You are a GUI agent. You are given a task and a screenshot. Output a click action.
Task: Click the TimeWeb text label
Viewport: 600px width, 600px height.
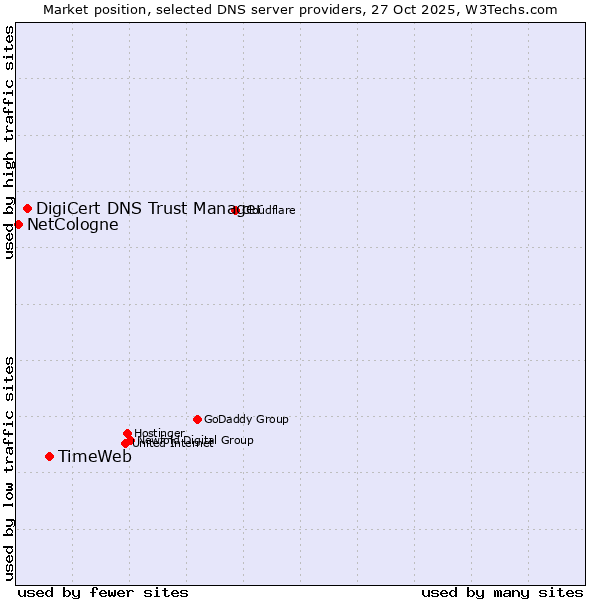coord(94,457)
